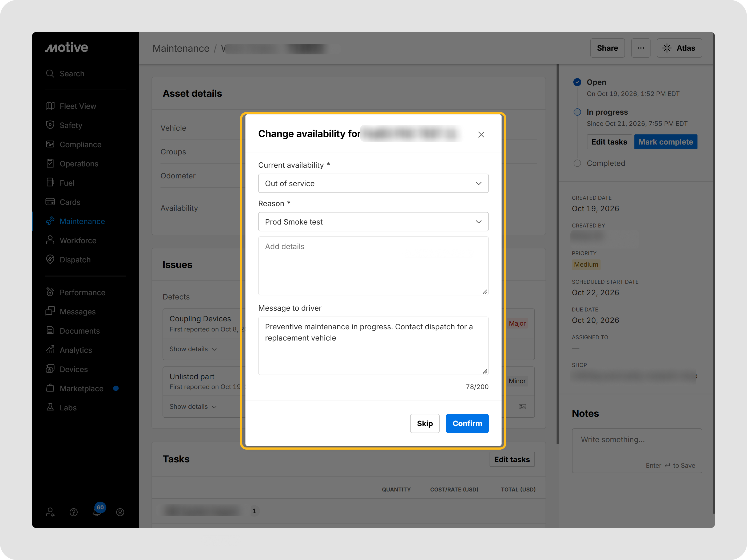Viewport: 747px width, 560px height.
Task: Open Maintenance wrench icon
Action: click(50, 221)
